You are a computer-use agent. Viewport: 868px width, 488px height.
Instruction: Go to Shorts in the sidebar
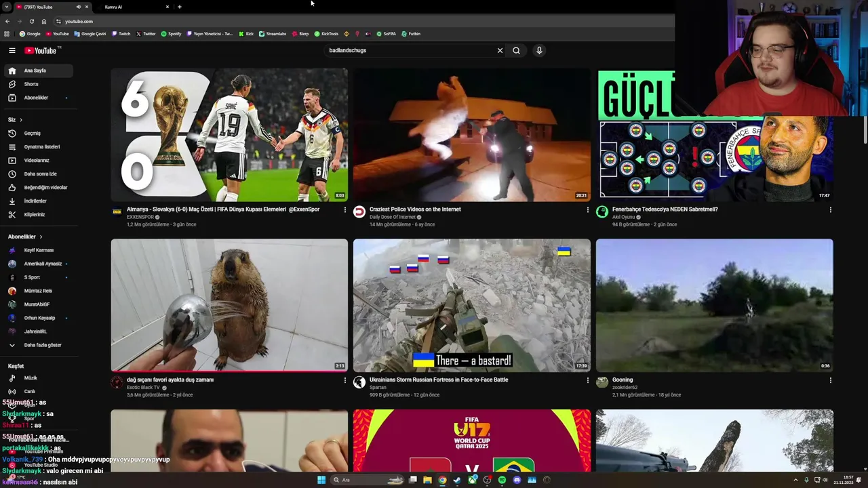(x=39, y=84)
